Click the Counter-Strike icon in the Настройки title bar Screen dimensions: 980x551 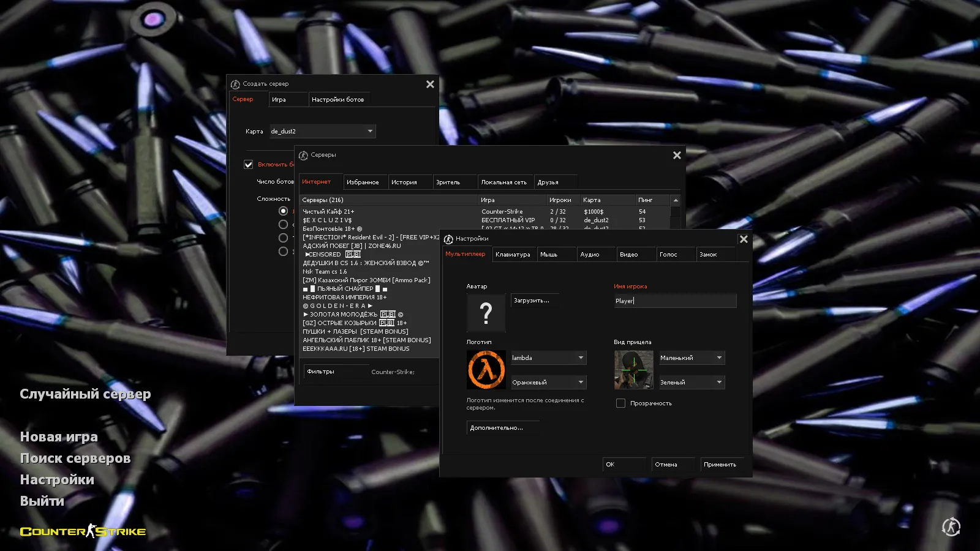click(448, 239)
